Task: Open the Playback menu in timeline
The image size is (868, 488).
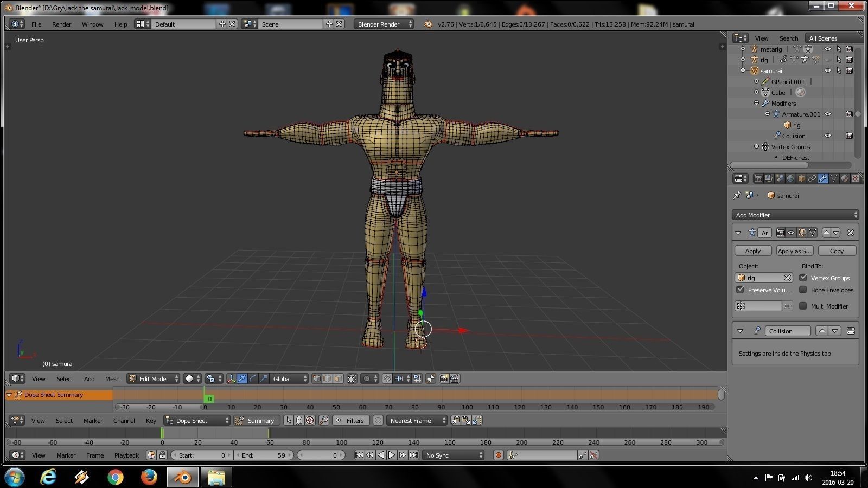Action: 126,455
